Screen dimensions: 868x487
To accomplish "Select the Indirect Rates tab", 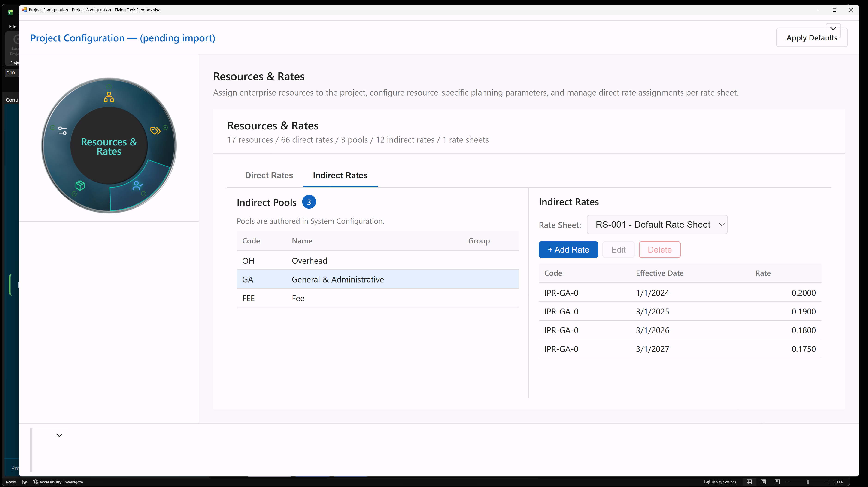I will [x=340, y=175].
